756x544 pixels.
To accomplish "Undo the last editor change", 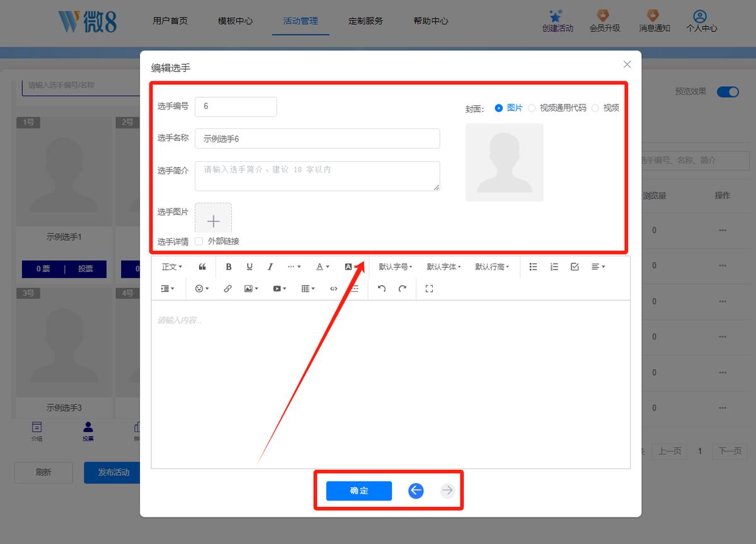I will pyautogui.click(x=381, y=288).
